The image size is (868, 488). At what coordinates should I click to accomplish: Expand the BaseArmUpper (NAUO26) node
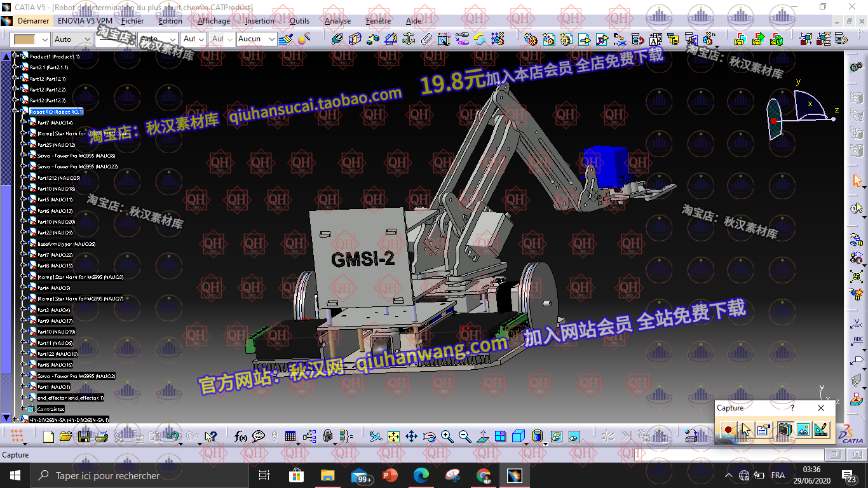(x=24, y=244)
